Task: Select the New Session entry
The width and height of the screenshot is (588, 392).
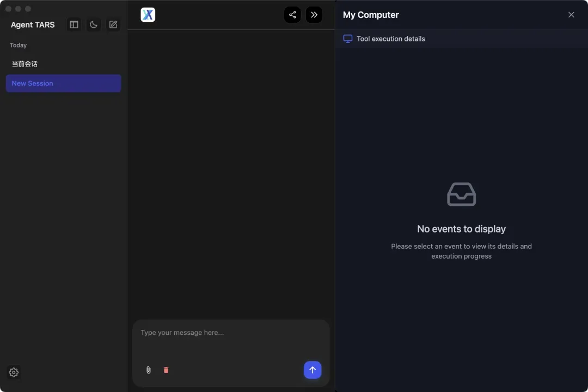Action: point(63,83)
